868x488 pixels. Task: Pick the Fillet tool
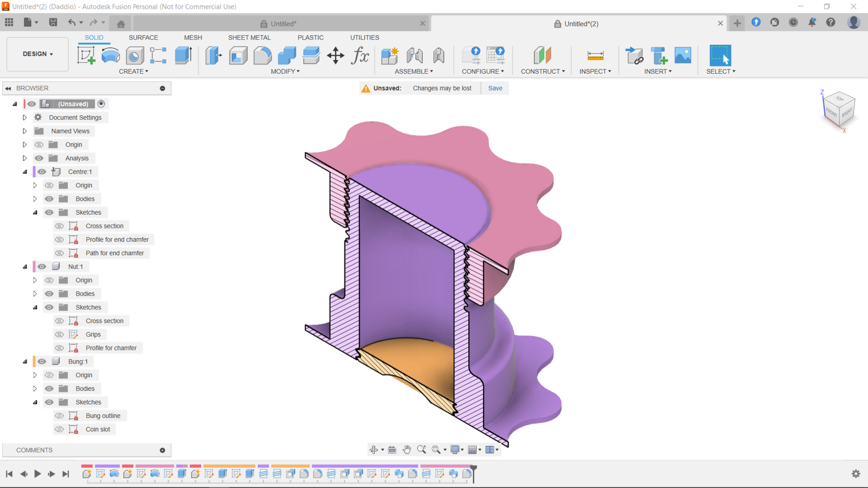click(x=263, y=55)
